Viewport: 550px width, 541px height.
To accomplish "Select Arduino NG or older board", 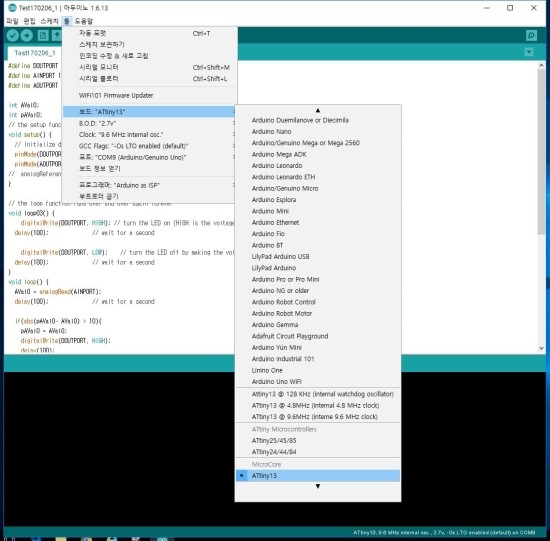I will pyautogui.click(x=318, y=290).
